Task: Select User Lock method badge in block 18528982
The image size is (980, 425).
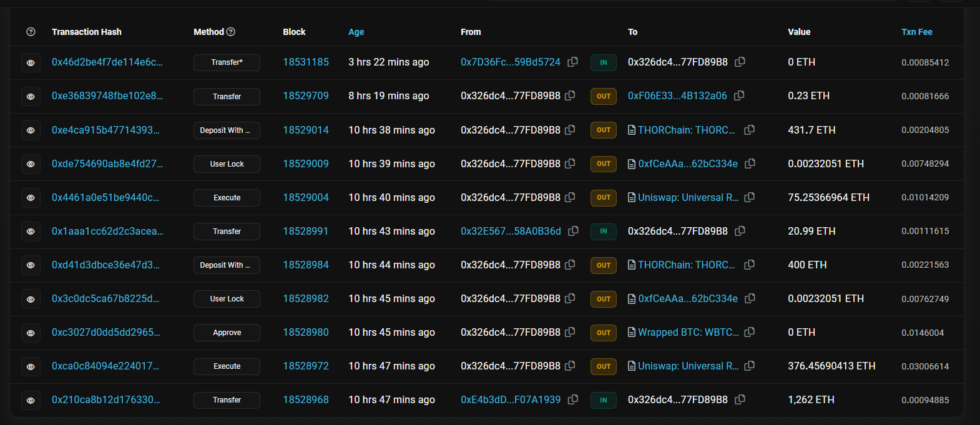Action: pos(227,299)
